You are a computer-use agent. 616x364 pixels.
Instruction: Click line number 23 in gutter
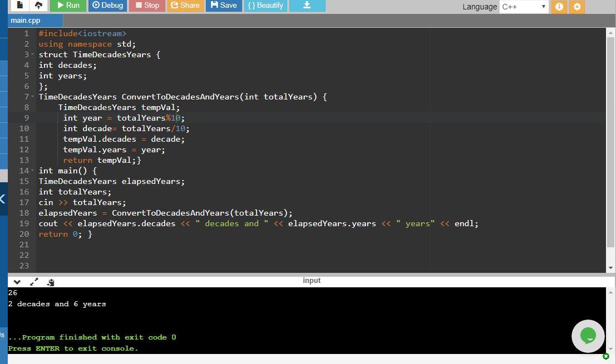point(24,266)
